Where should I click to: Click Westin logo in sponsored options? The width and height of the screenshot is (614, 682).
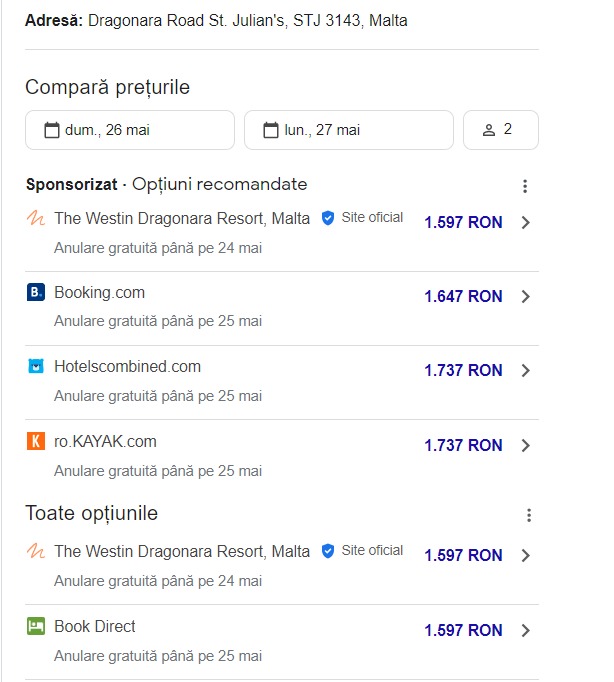click(36, 218)
